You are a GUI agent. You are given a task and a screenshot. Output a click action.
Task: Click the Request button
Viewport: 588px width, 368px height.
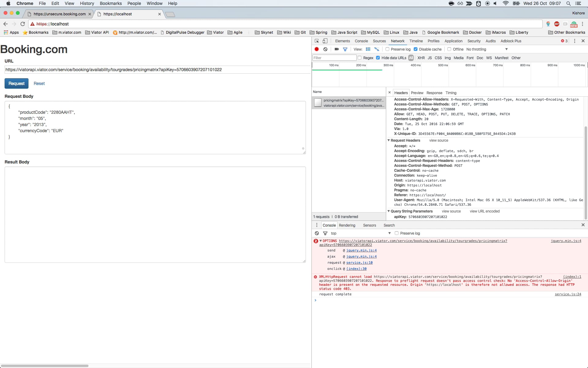[16, 83]
